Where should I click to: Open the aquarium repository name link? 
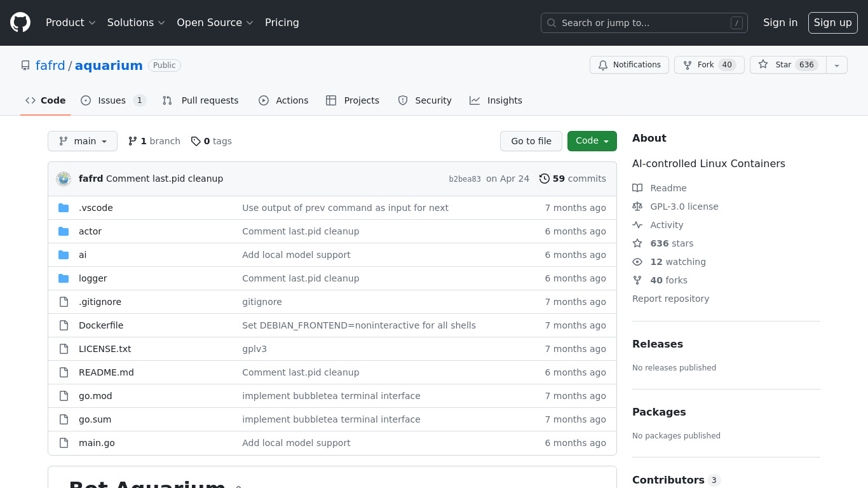click(109, 65)
